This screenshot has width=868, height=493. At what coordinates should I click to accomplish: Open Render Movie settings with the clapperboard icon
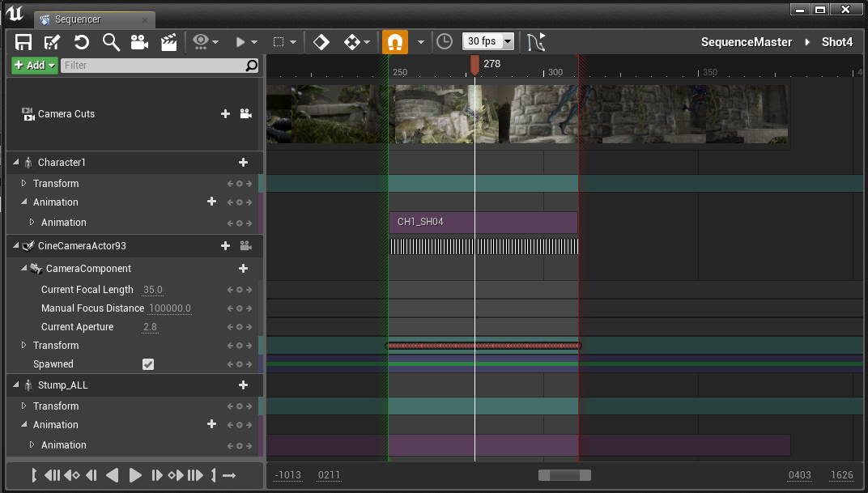[x=168, y=41]
